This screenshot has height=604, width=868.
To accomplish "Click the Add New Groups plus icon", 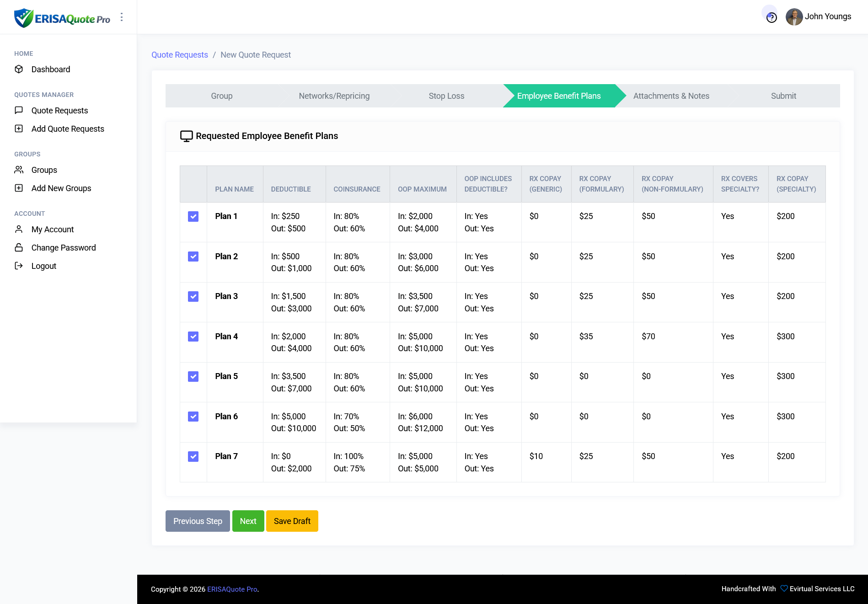I will click(19, 188).
